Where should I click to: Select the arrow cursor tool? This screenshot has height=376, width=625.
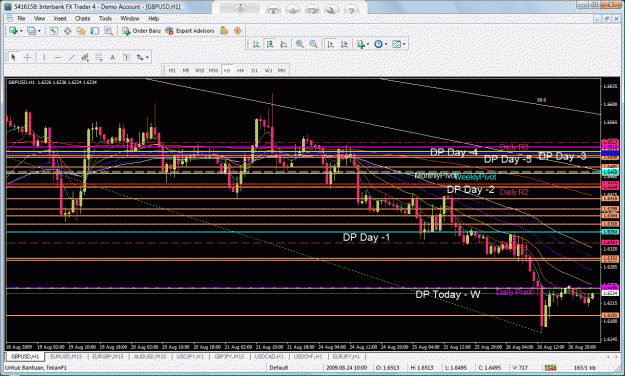pos(13,57)
